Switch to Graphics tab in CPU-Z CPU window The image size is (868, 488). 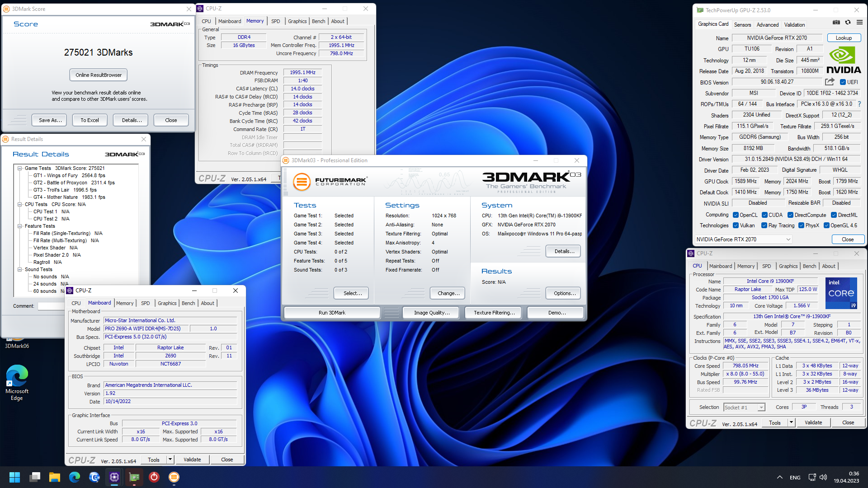pyautogui.click(x=788, y=266)
